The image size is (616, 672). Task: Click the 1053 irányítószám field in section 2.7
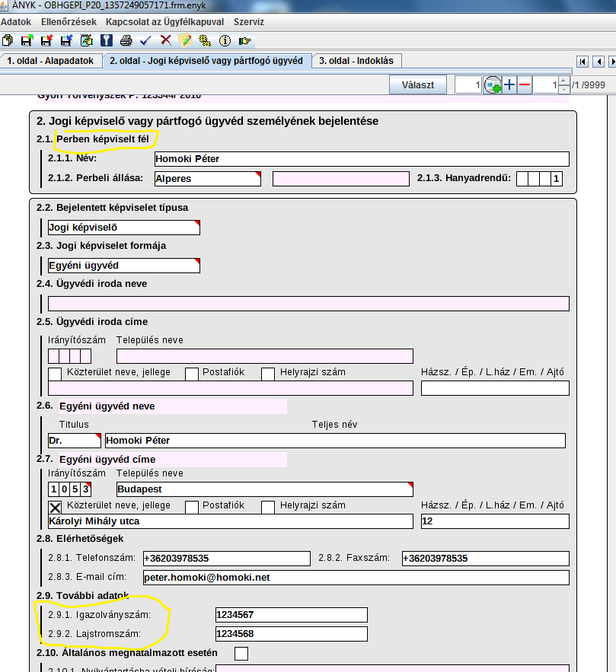[x=70, y=489]
